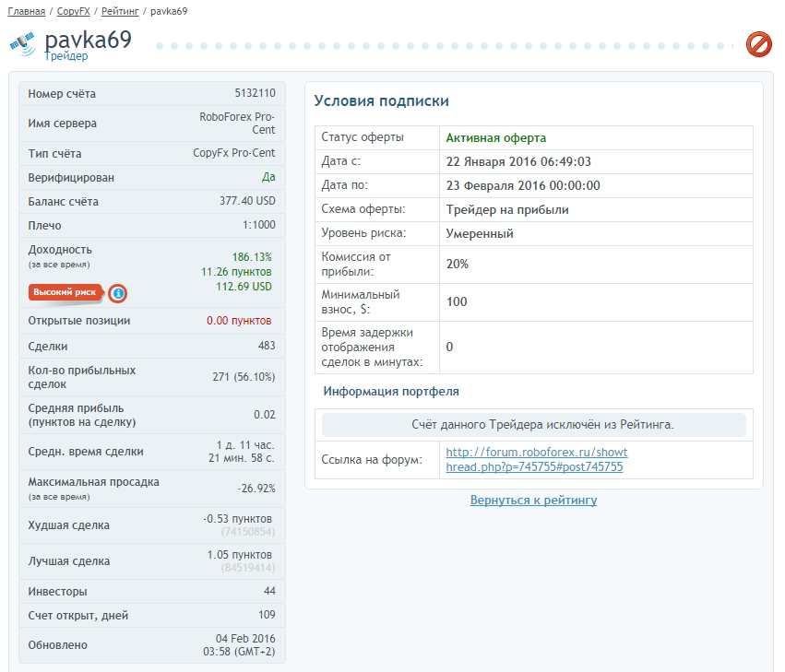Click the -0.53 пунктов worst trade value
Viewport: 785px width, 672px height.
pyautogui.click(x=237, y=519)
